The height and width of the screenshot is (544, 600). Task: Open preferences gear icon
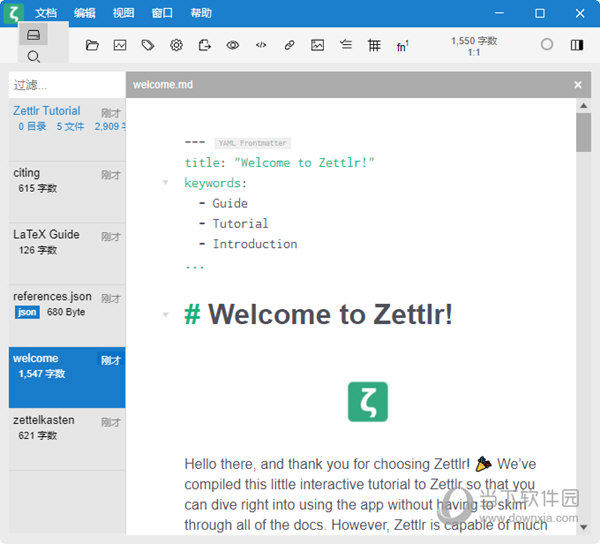click(176, 45)
